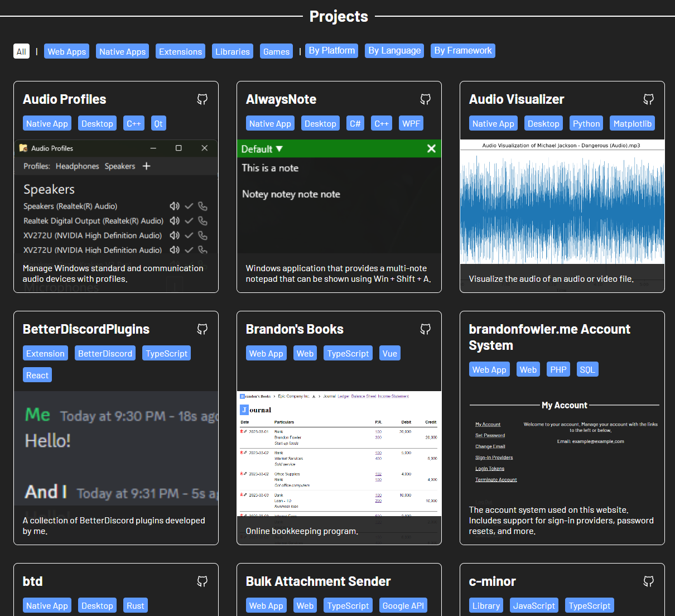The width and height of the screenshot is (675, 616).
Task: Select the C# tag on AlwaysNote
Action: pos(355,123)
